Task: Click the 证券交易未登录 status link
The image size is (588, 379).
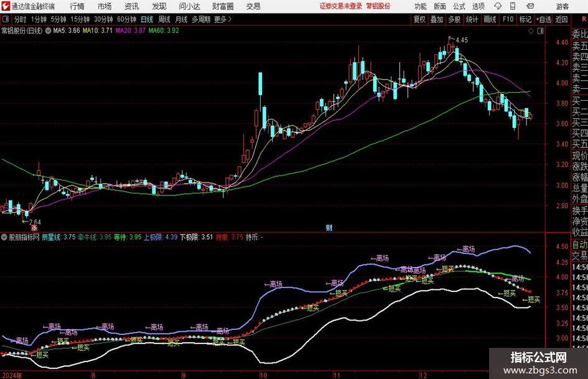Action: (341, 6)
